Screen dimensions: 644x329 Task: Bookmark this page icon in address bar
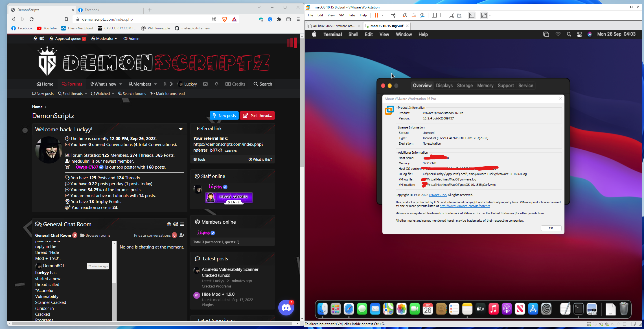(66, 19)
